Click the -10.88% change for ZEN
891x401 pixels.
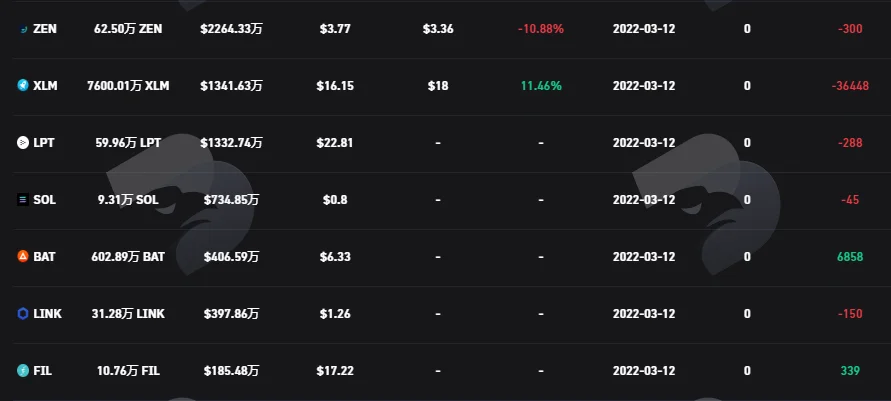[541, 29]
